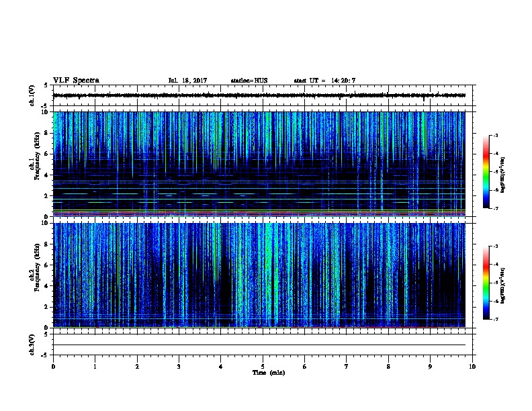Click the "ch.1(V)" waveform axis label
The height and width of the screenshot is (411, 532).
(x=32, y=95)
